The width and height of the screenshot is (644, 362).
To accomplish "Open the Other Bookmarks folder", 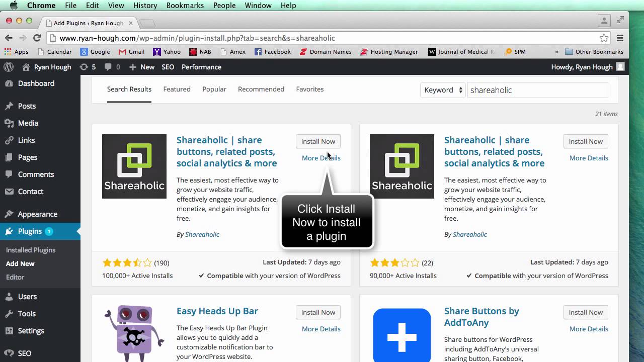I will (x=594, y=52).
